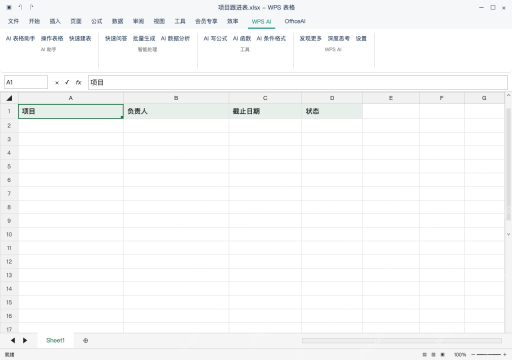Confirm entry with the checkmark icon

click(x=67, y=82)
